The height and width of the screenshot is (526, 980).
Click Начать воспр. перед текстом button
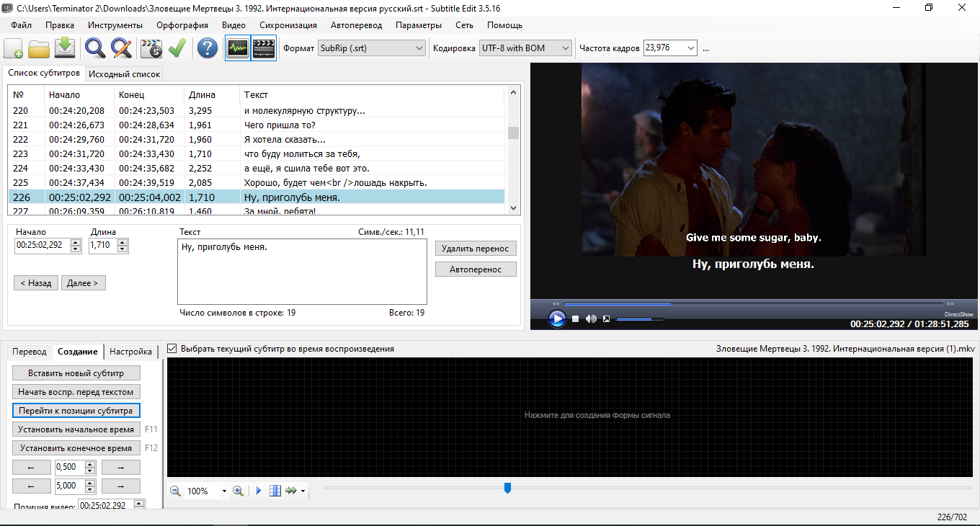coord(76,392)
